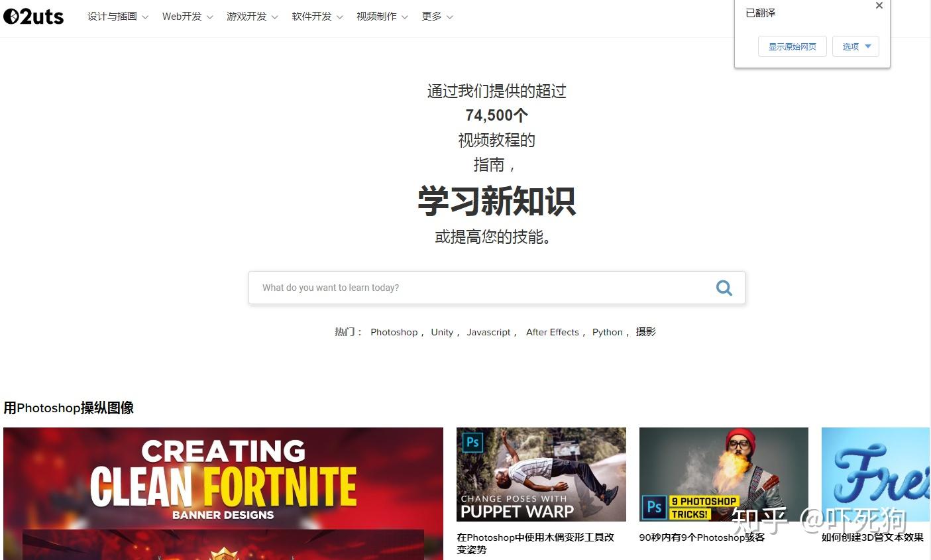Open the 3D tube text effect thumbnail
The width and height of the screenshot is (931, 560).
coord(875,474)
